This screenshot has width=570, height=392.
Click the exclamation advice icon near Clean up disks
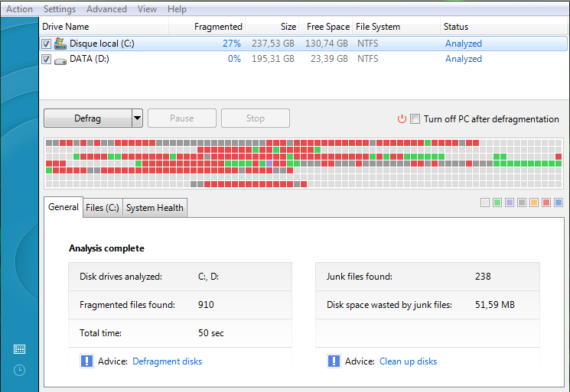click(334, 361)
